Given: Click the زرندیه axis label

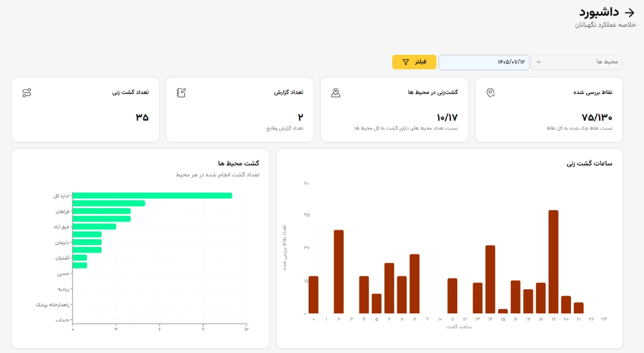Looking at the screenshot, I should 63,289.
